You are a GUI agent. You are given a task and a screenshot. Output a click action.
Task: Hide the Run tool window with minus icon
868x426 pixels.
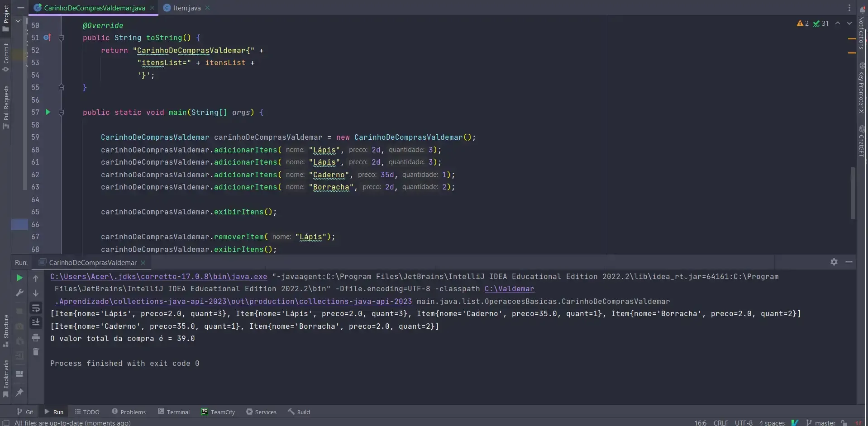click(849, 262)
